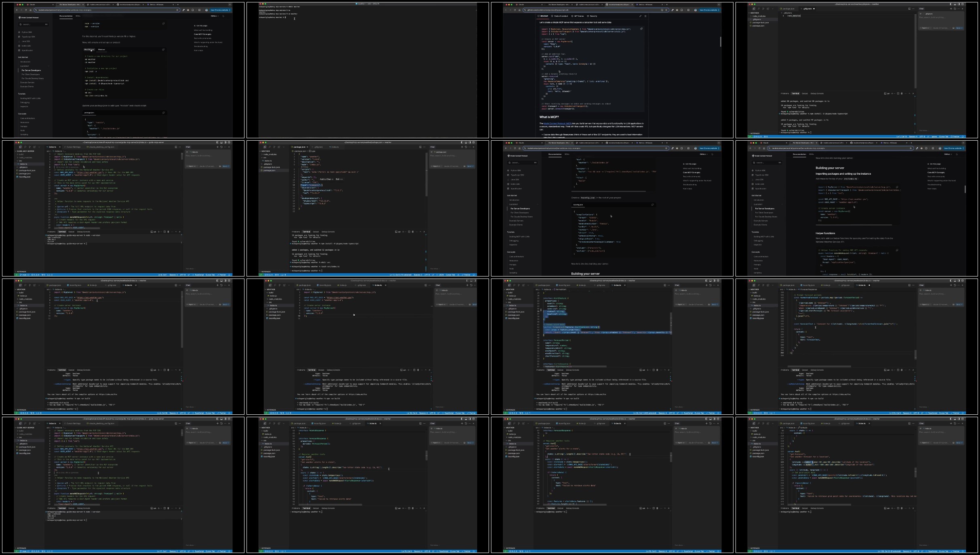
Task: Open the README tab on the GitHub page
Action: point(544,16)
